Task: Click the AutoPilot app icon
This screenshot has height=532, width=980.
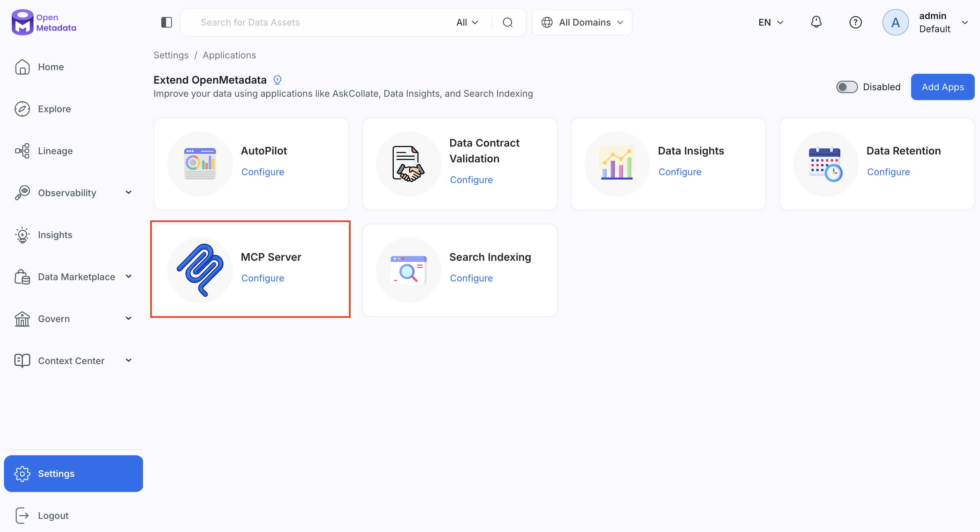Action: (200, 164)
